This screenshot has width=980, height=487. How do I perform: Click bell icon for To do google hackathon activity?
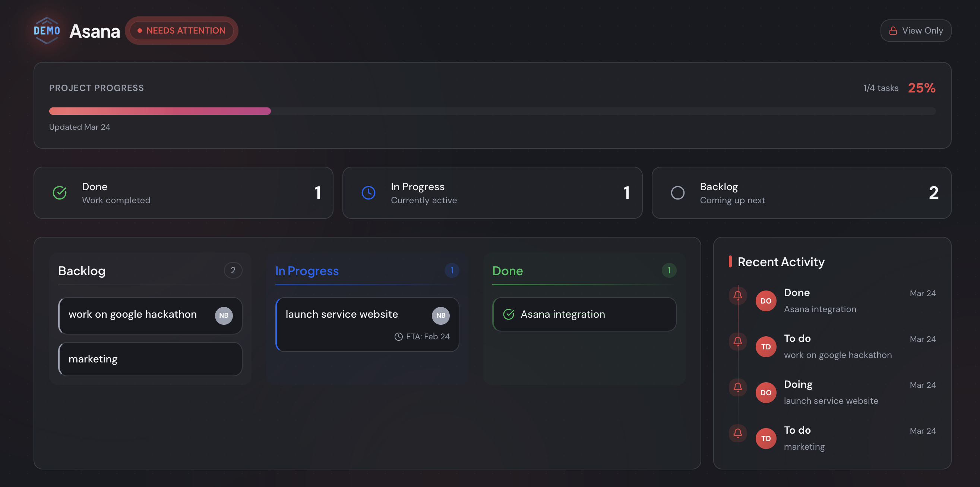tap(737, 341)
